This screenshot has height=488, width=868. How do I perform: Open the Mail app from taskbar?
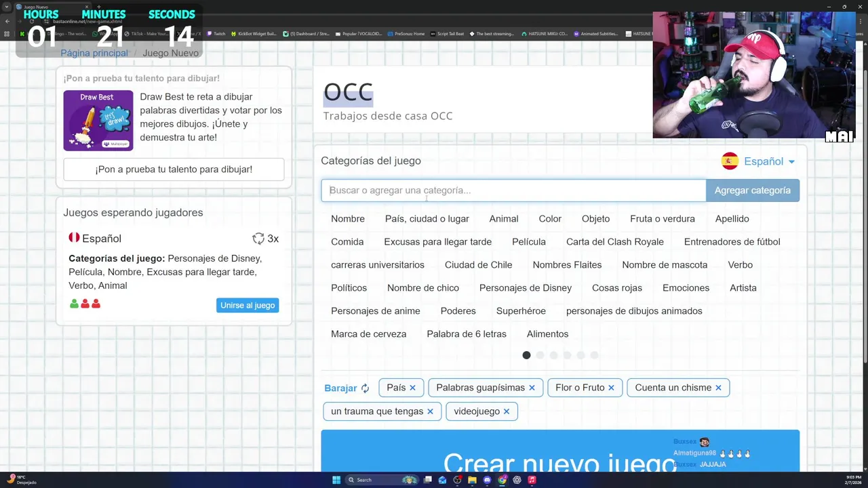(x=442, y=480)
